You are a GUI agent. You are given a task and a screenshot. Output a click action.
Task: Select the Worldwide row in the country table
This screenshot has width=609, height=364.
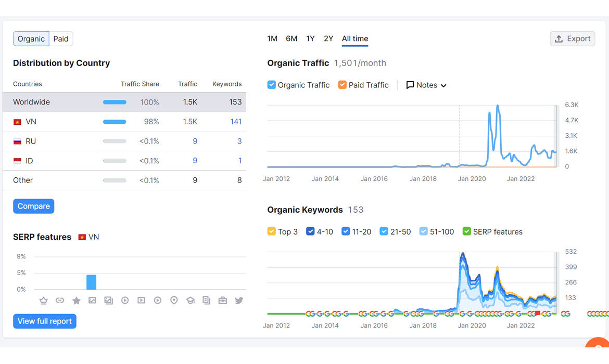point(124,102)
